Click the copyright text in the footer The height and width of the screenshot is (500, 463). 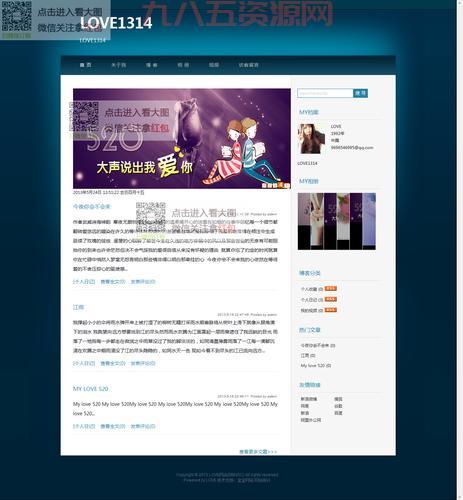(227, 475)
